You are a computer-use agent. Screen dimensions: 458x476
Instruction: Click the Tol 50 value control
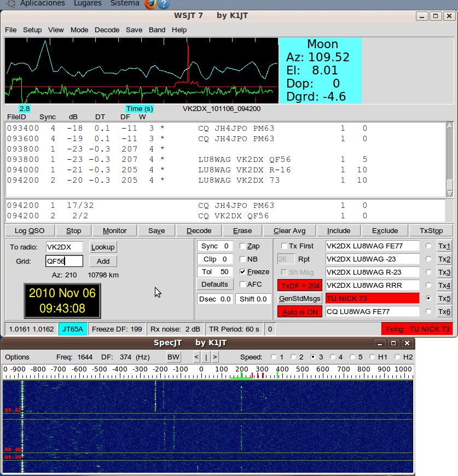[214, 272]
